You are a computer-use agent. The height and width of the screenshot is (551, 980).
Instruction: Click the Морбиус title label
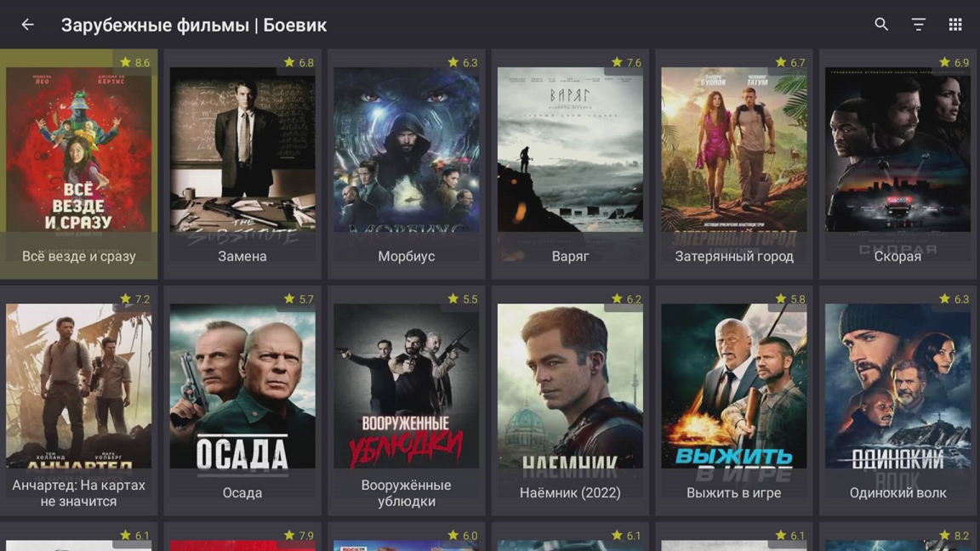pyautogui.click(x=407, y=256)
